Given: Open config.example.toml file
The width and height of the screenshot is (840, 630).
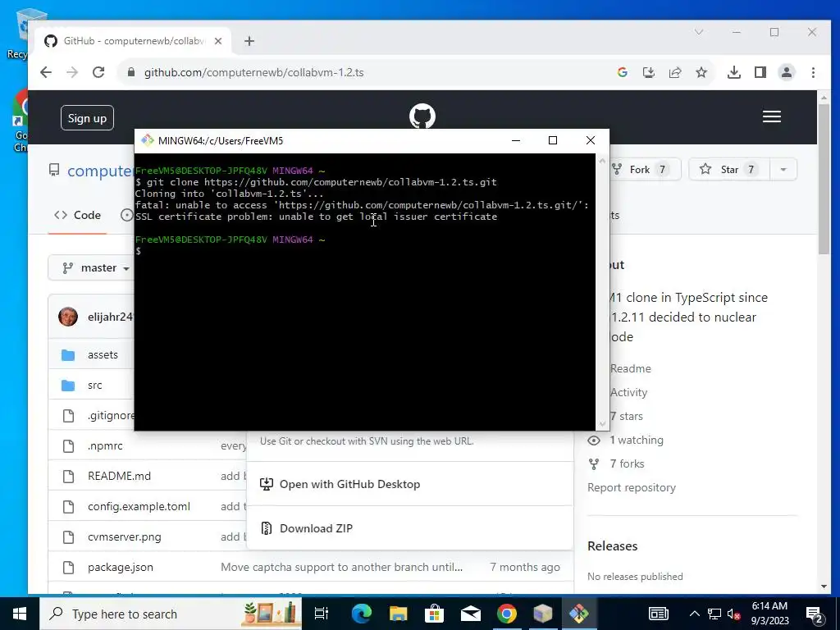Looking at the screenshot, I should click(139, 507).
